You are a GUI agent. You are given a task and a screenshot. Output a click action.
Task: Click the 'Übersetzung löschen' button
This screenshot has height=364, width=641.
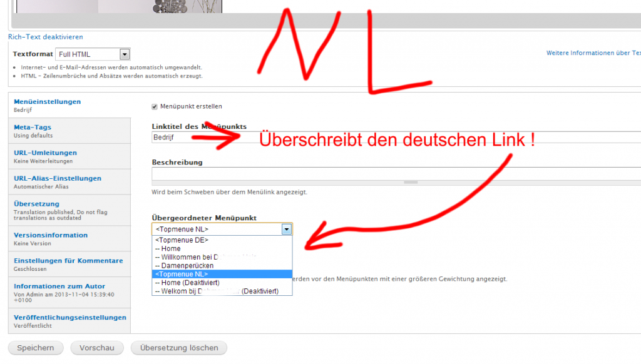(x=178, y=348)
